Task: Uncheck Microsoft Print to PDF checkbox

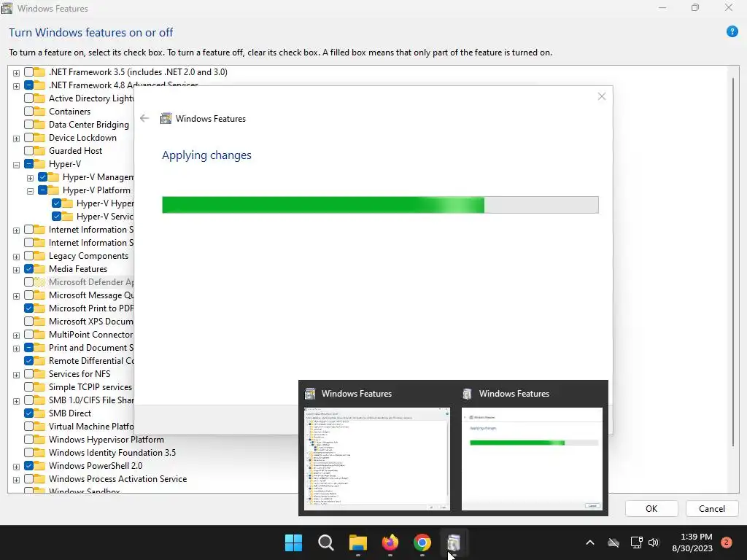Action: [28, 308]
